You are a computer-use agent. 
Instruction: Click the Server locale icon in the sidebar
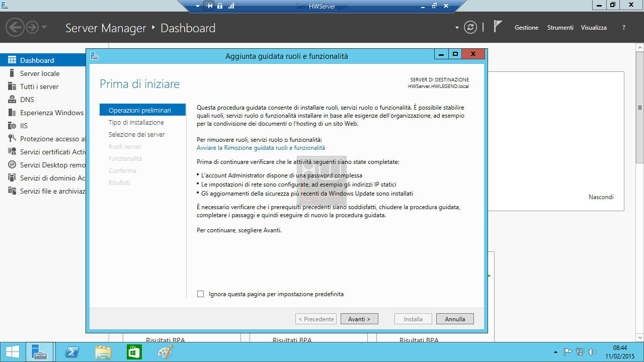[12, 73]
